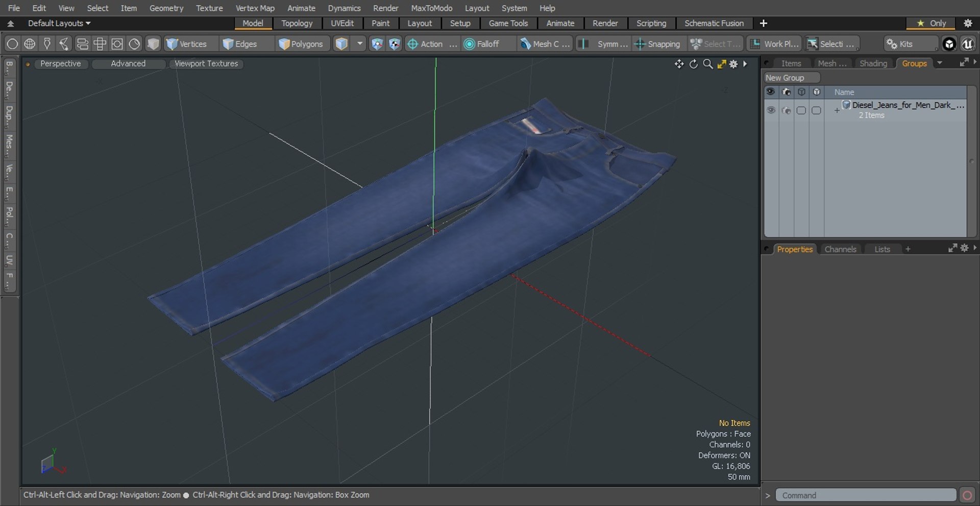Open the selection mode dropdown arrow
Screen dimensions: 980x506
pyautogui.click(x=360, y=44)
